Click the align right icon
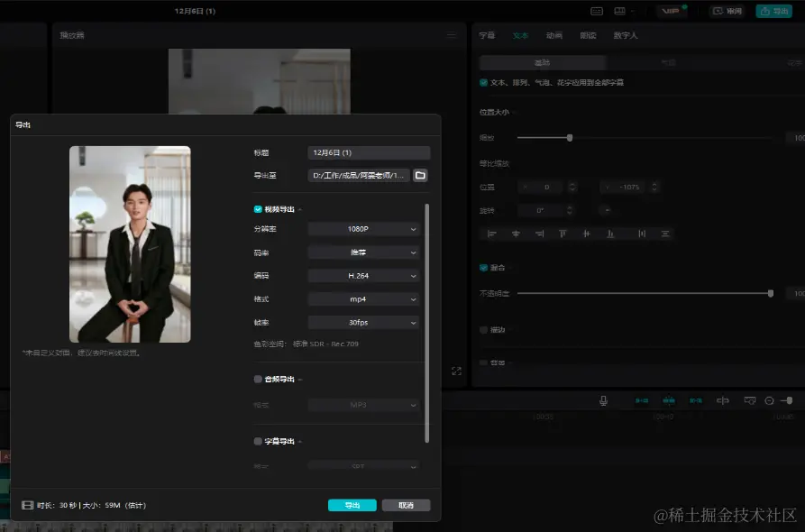Viewport: 805px width, 532px height. coord(539,234)
